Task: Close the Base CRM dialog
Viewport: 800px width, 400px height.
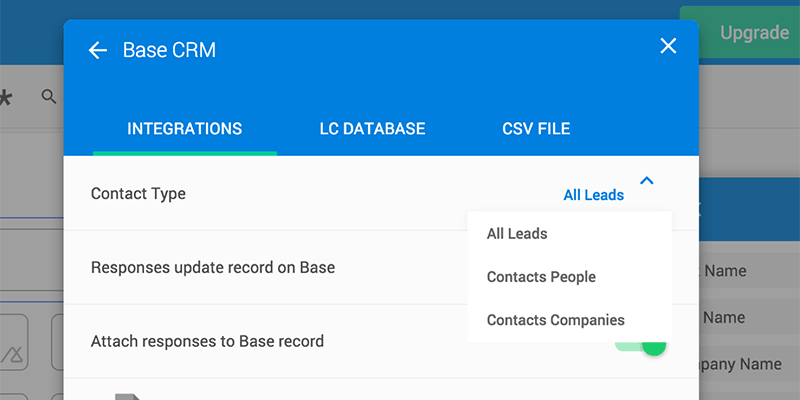Action: (668, 46)
